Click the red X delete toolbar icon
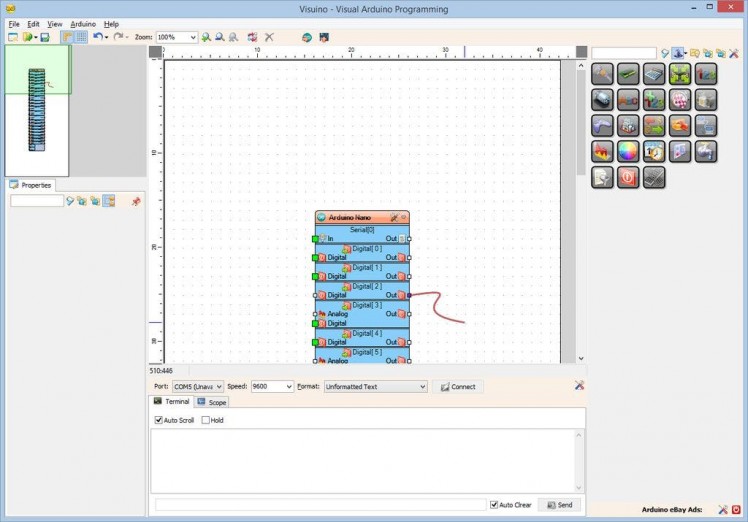This screenshot has height=522, width=748. click(x=269, y=37)
